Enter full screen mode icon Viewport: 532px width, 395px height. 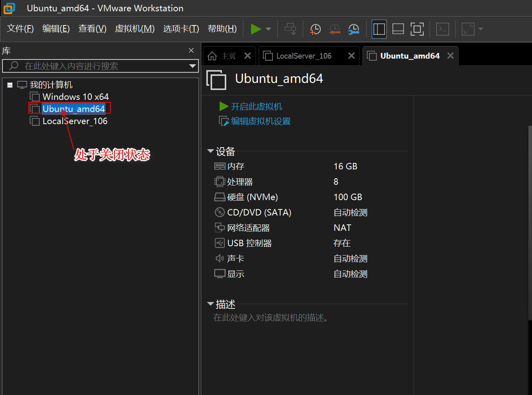(x=417, y=29)
